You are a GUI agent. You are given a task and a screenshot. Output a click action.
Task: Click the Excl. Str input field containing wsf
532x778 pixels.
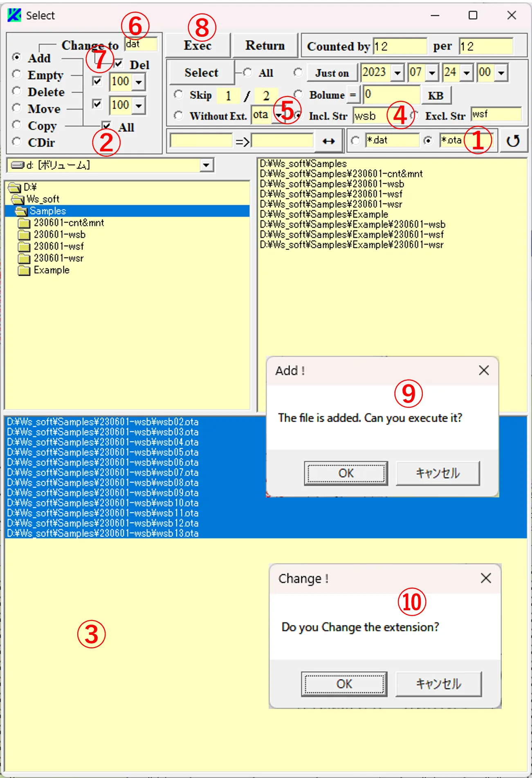(x=496, y=115)
